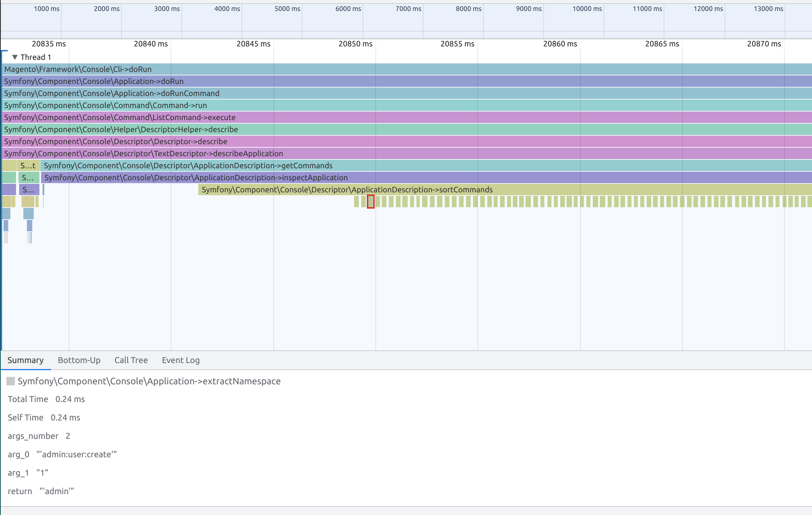Collapse the Thread 1 disclosure triangle
The width and height of the screenshot is (812, 515).
pyautogui.click(x=15, y=57)
